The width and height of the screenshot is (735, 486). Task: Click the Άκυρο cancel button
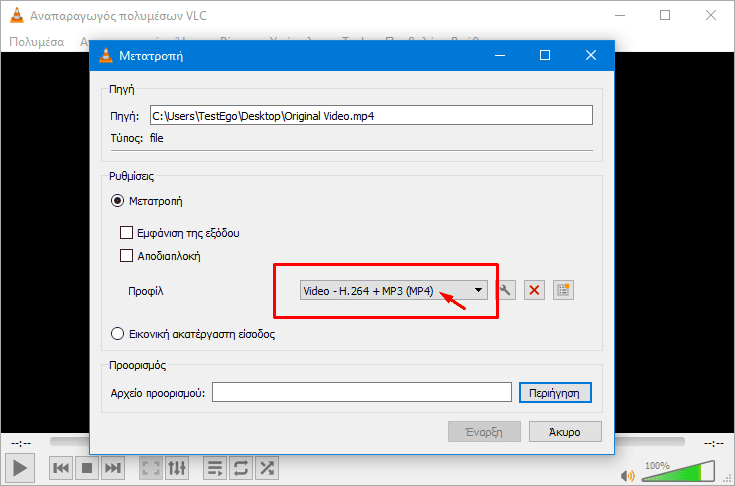[x=565, y=432]
